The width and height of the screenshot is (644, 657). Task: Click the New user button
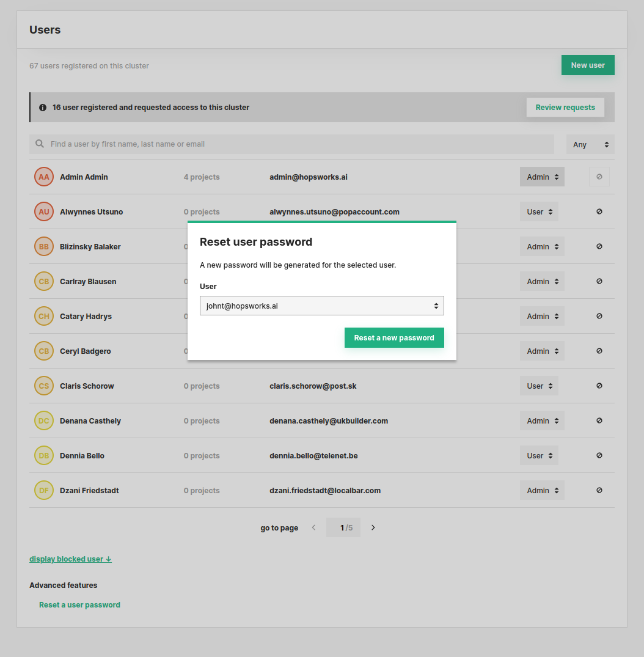(x=587, y=65)
